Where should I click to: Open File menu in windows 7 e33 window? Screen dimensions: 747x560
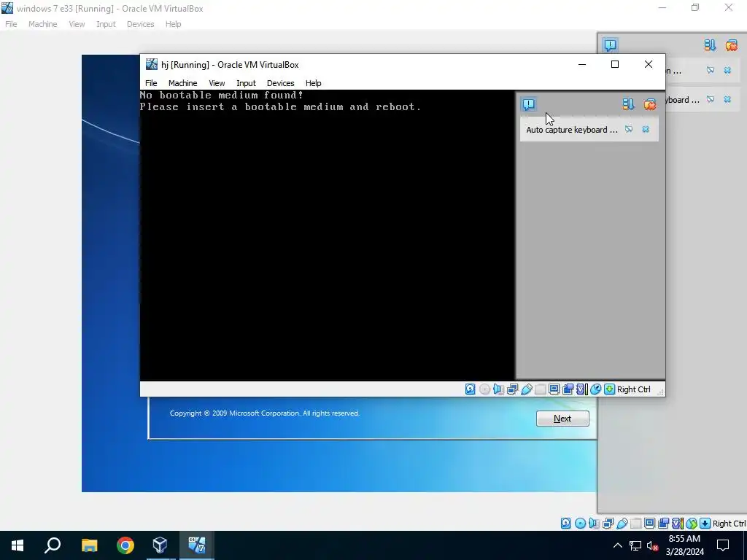[11, 24]
